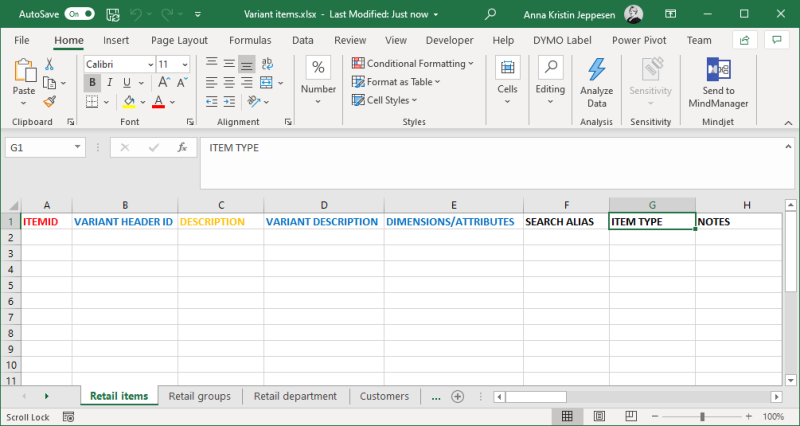Open the Search magnifier in title bar
This screenshot has width=800, height=426.
tap(490, 14)
